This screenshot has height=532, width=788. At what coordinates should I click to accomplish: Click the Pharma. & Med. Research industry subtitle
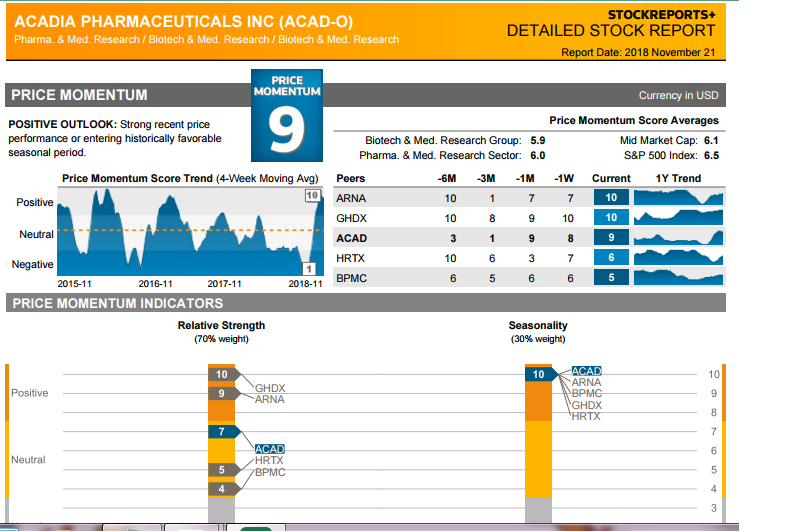[207, 39]
